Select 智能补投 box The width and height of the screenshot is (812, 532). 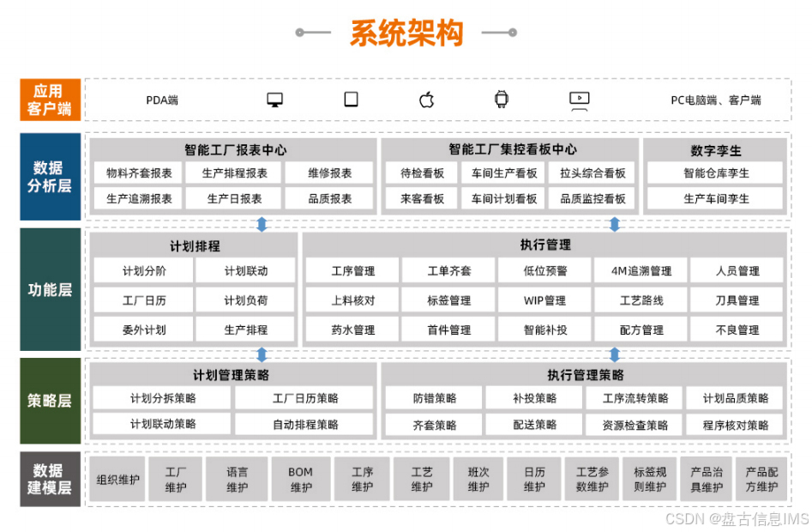[x=544, y=329]
